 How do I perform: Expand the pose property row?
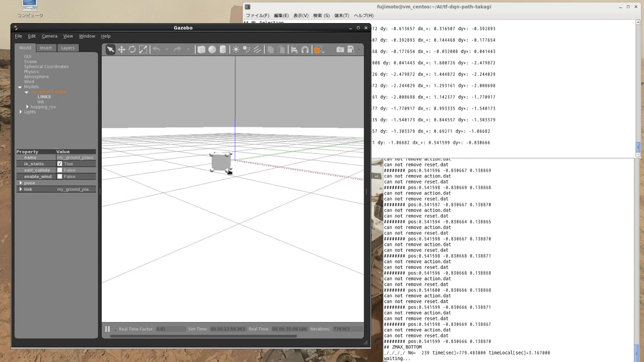[x=21, y=183]
